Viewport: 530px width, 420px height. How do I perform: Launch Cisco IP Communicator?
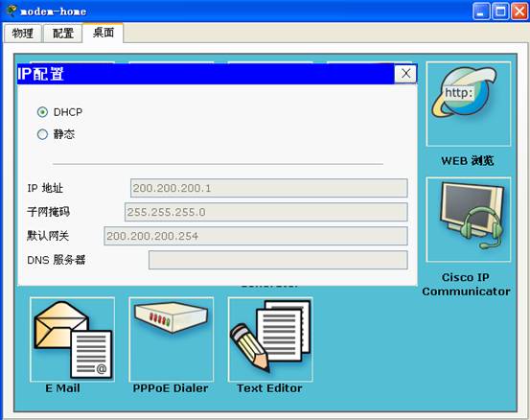(468, 220)
